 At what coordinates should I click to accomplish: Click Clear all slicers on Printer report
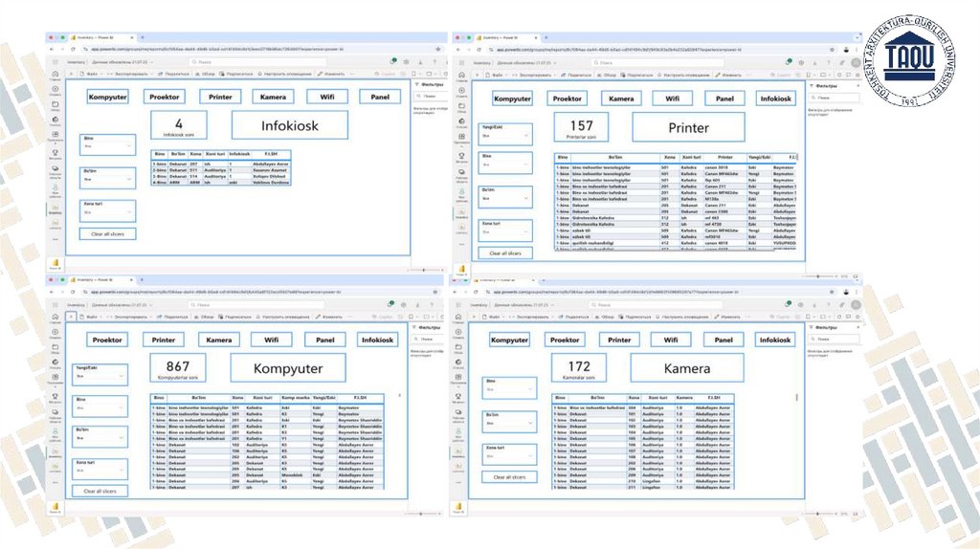pos(505,253)
